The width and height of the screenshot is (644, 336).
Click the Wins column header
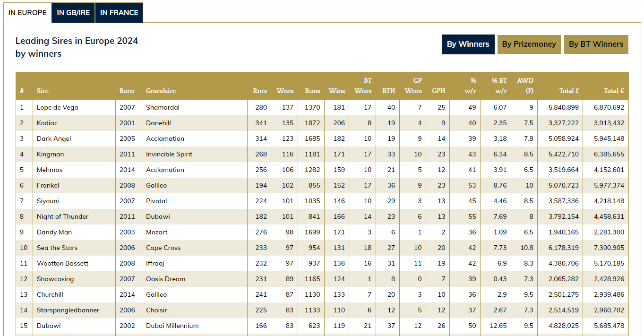tap(337, 91)
